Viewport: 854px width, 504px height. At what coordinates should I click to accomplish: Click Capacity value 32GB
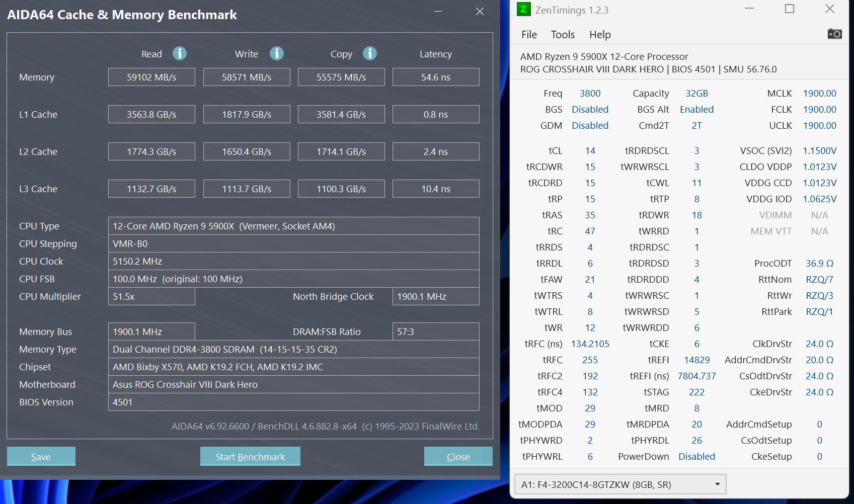[696, 93]
